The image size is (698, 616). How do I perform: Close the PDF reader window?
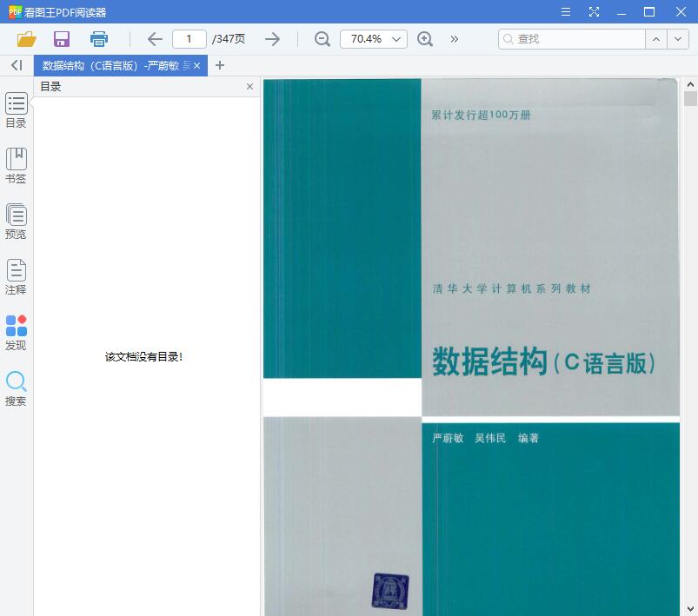[681, 11]
